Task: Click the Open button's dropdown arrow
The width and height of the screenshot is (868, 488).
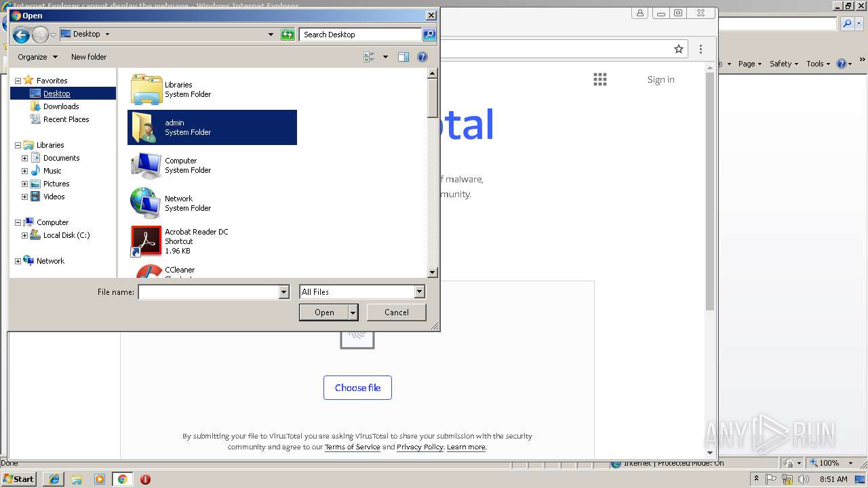Action: coord(353,312)
